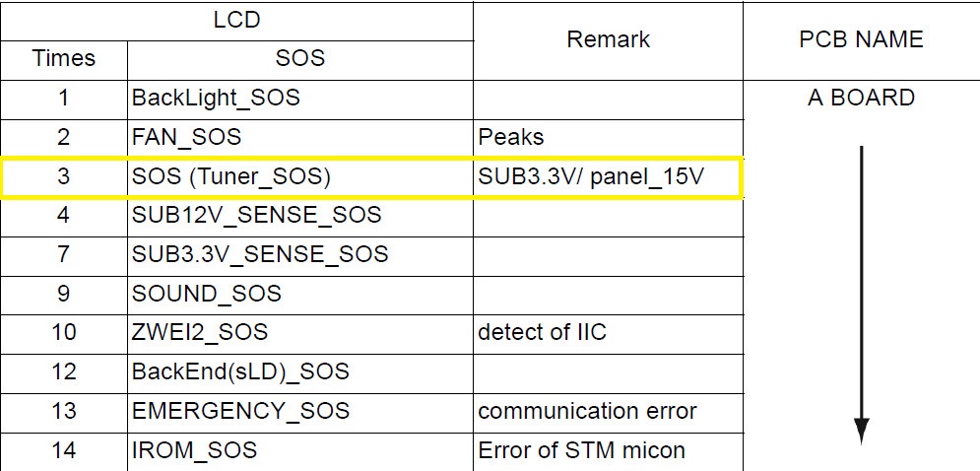
Task: Click the Remark column header
Action: (x=608, y=39)
